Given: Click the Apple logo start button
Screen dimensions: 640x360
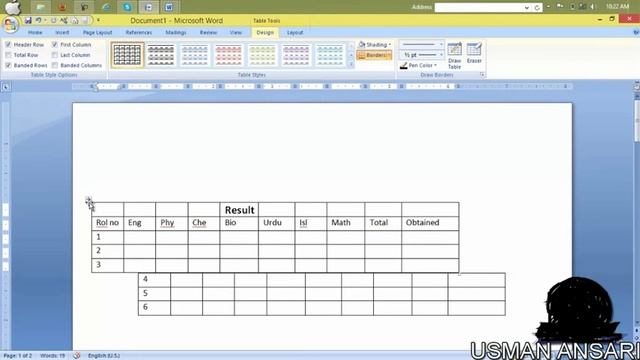Looking at the screenshot, I should [x=13, y=7].
